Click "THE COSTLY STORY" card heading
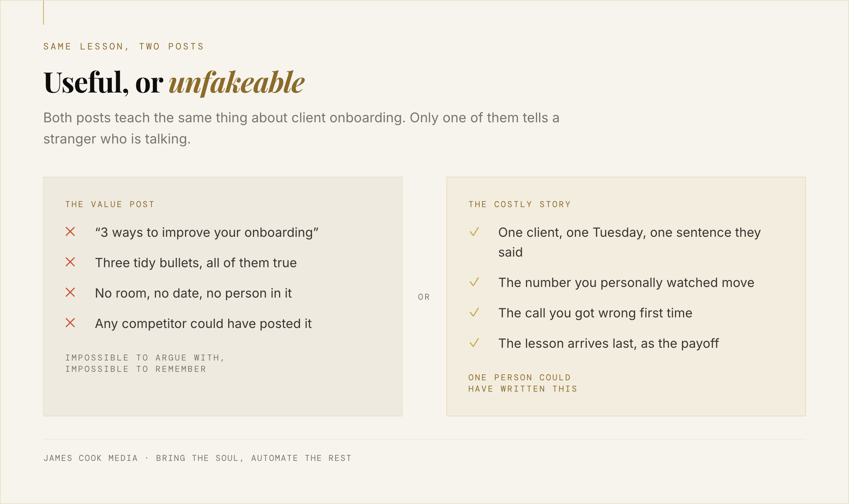This screenshot has width=849, height=504. (x=520, y=204)
